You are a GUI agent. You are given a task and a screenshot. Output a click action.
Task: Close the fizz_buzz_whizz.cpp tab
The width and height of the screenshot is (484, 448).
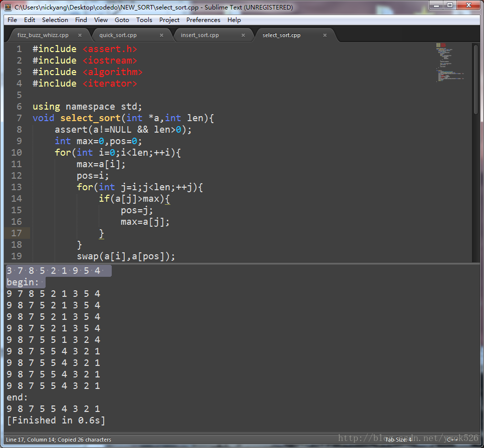(x=80, y=35)
